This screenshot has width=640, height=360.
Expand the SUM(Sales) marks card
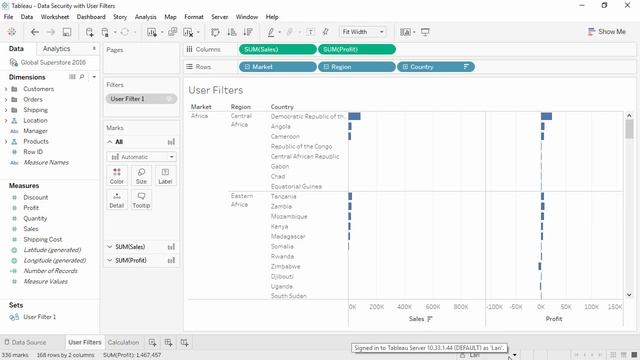pos(109,247)
